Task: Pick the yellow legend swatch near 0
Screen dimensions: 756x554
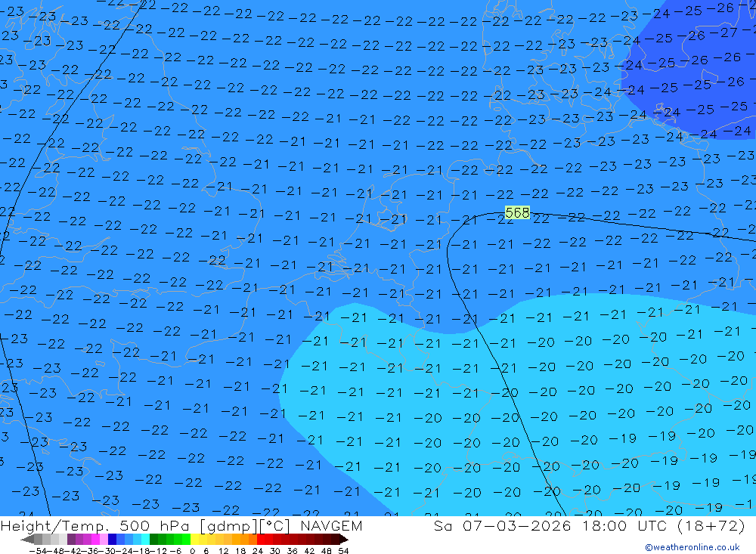Action: pos(195,540)
